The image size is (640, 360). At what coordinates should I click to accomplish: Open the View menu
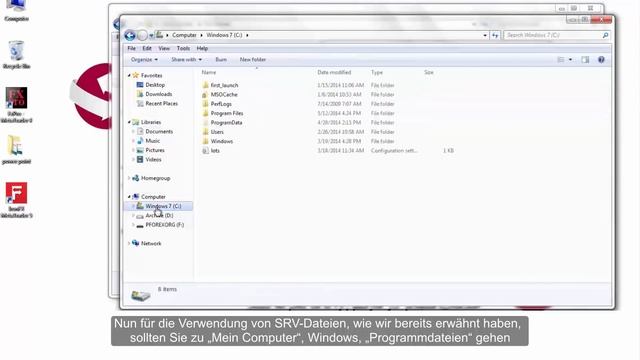point(164,48)
